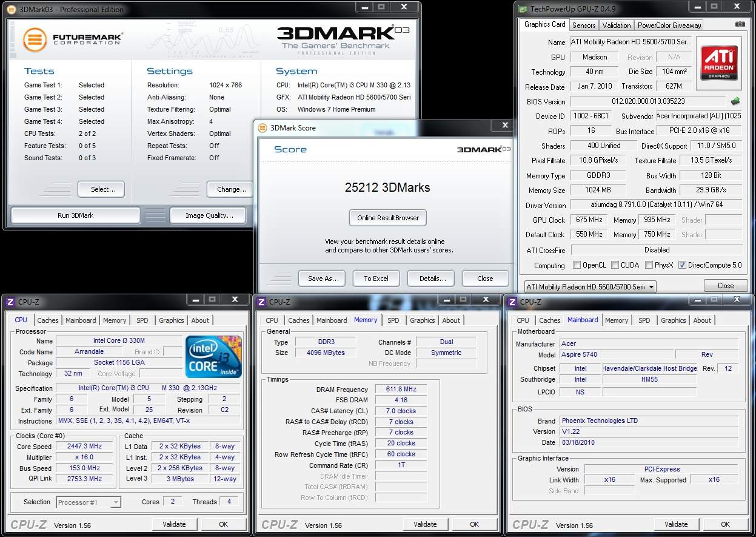Open Graphics tab in the Mainboard CPU-Z window
756x537 pixels.
(x=674, y=320)
